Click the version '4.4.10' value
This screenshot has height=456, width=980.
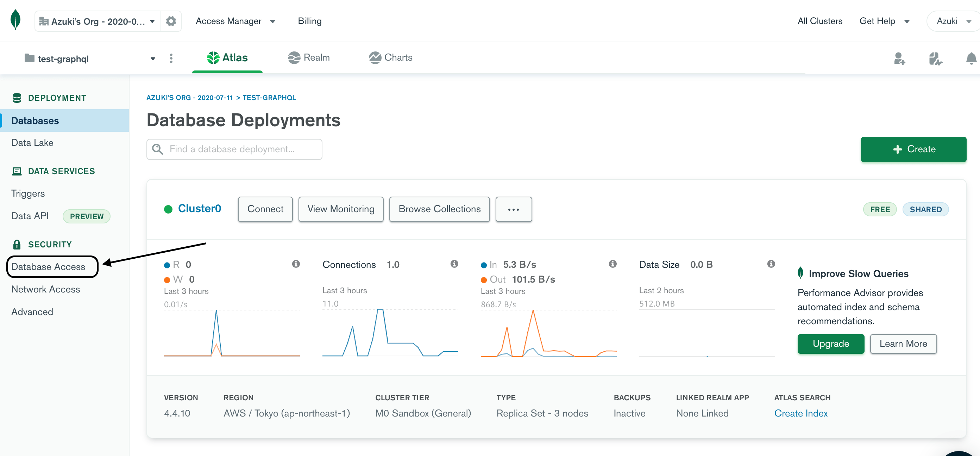[177, 413]
